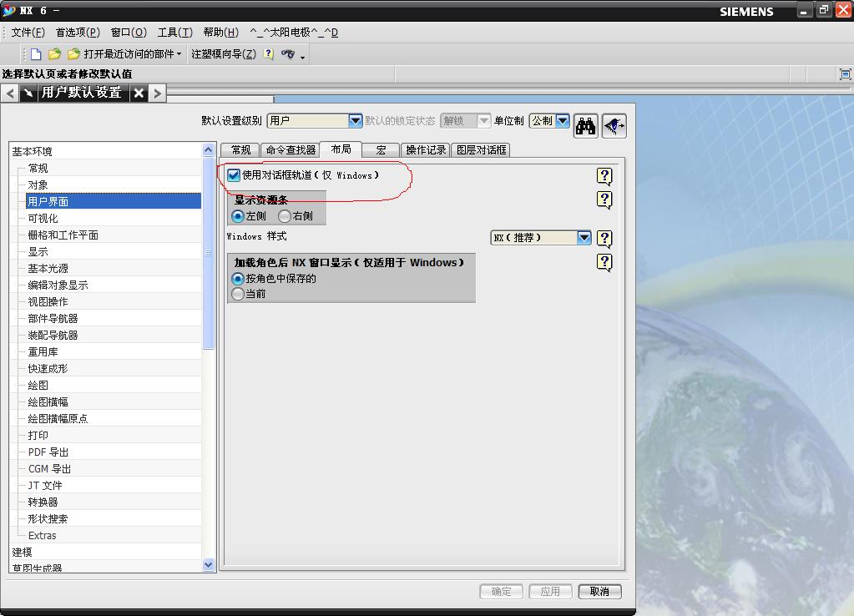Switch to the 宏 tab
This screenshot has height=616, width=854.
point(381,149)
